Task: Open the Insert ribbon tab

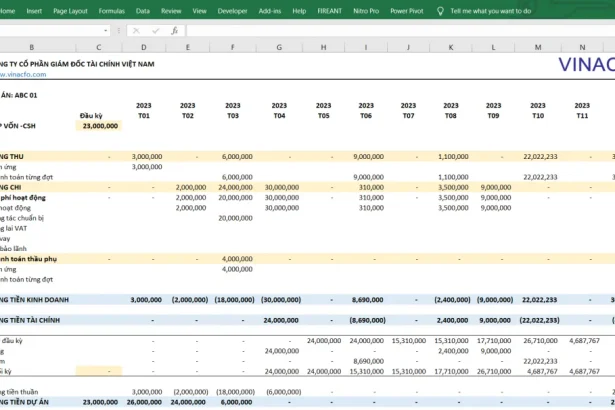Action: point(34,11)
